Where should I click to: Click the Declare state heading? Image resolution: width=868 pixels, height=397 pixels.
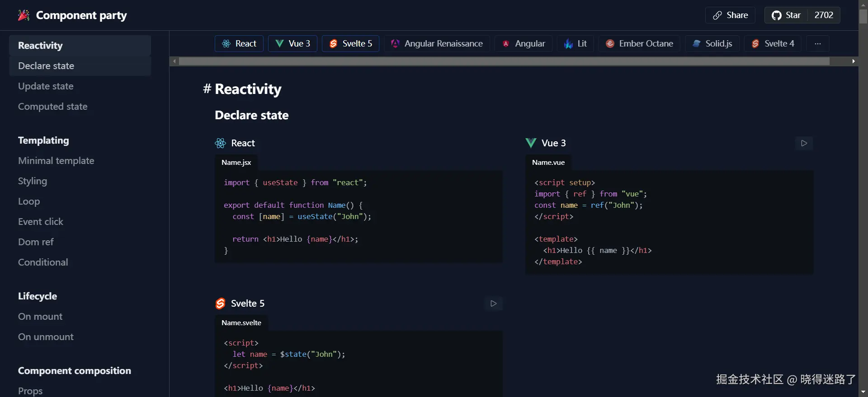point(252,115)
